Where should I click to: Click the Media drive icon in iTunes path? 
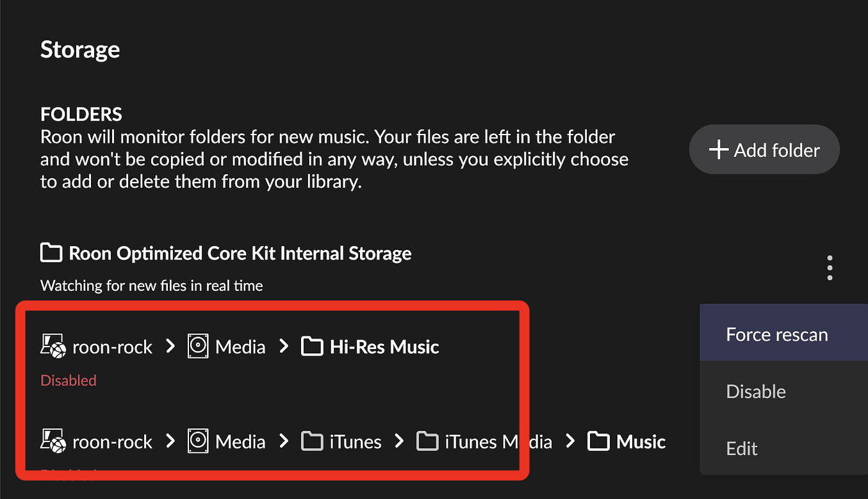pos(198,441)
